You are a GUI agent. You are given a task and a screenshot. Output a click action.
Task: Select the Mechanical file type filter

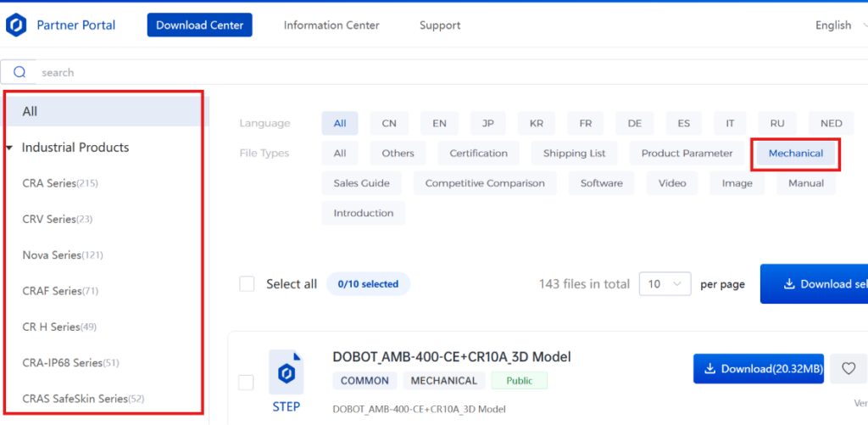pyautogui.click(x=795, y=153)
